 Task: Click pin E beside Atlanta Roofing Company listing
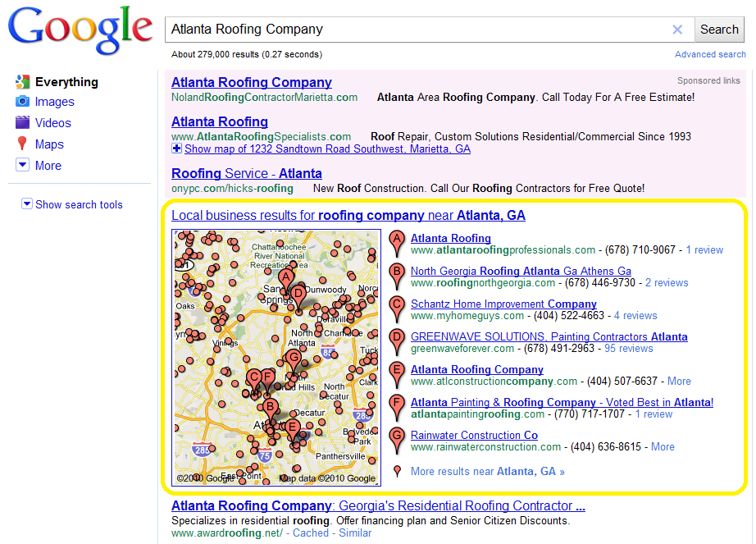click(397, 375)
